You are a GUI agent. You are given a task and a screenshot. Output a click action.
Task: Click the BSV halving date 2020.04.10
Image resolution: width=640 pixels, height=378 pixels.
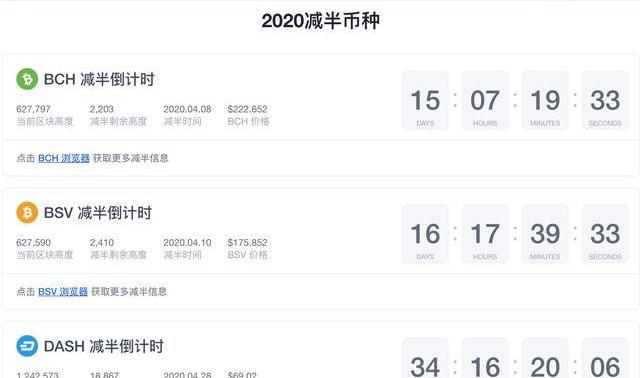point(187,242)
